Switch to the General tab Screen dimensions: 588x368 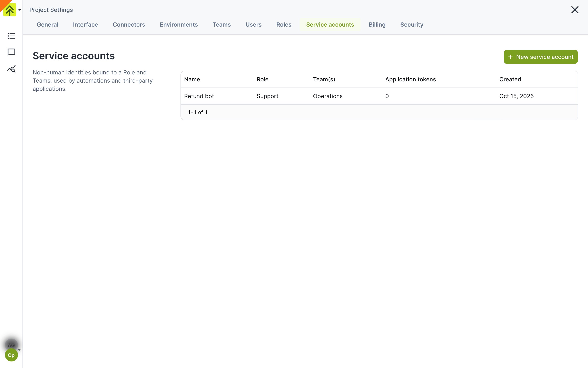click(47, 25)
